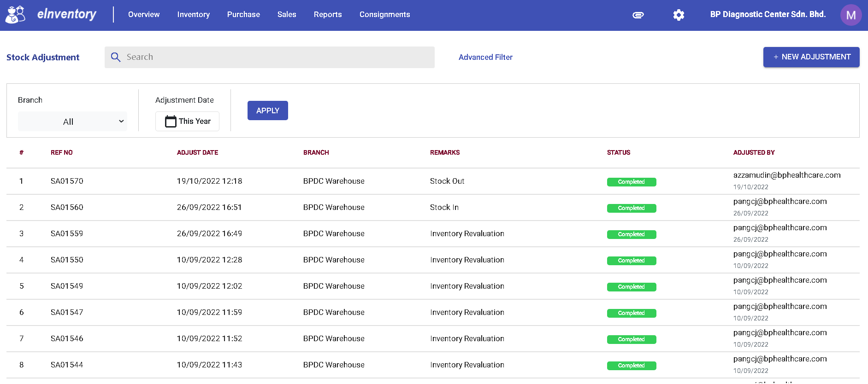Open adjustment SA01559
This screenshot has width=868, height=384.
point(67,233)
